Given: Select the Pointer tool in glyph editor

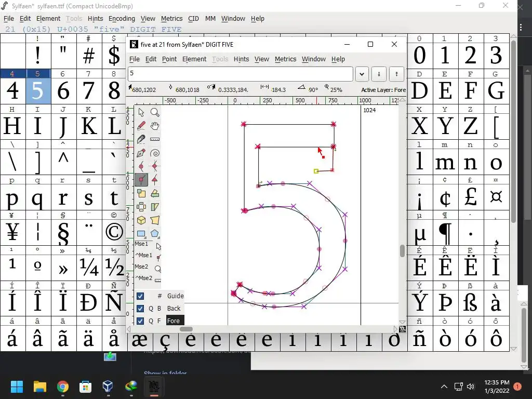Looking at the screenshot, I should click(x=141, y=112).
